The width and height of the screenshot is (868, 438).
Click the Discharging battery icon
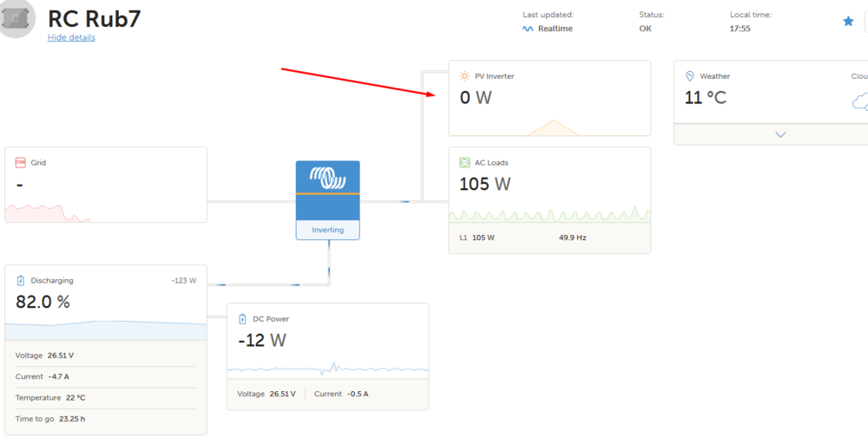21,280
